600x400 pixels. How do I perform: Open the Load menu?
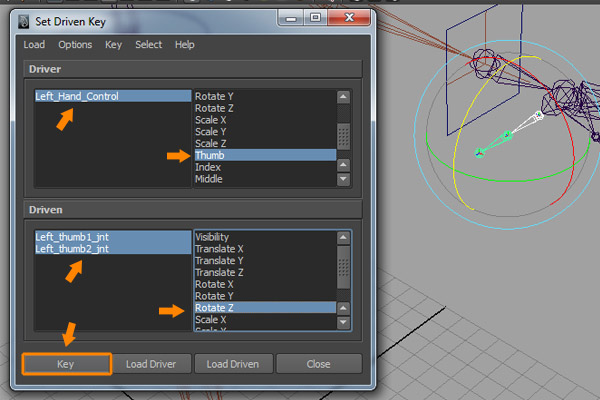(x=34, y=45)
